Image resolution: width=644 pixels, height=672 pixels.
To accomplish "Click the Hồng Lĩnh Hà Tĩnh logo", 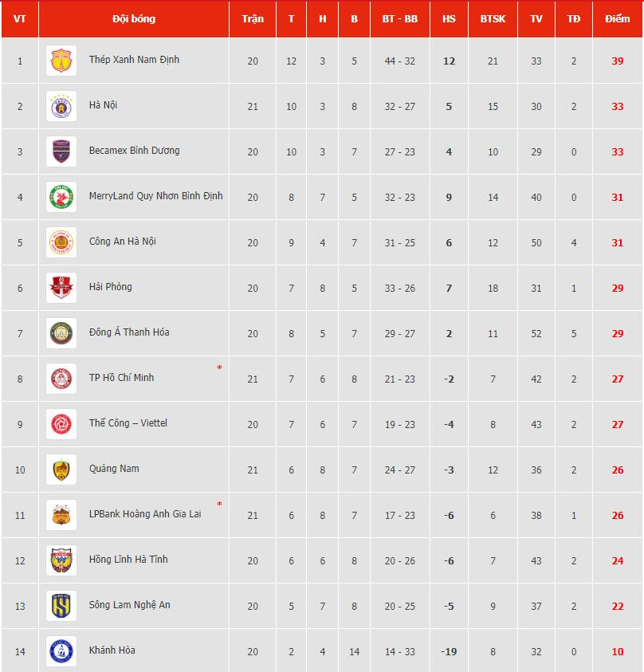I will (61, 560).
